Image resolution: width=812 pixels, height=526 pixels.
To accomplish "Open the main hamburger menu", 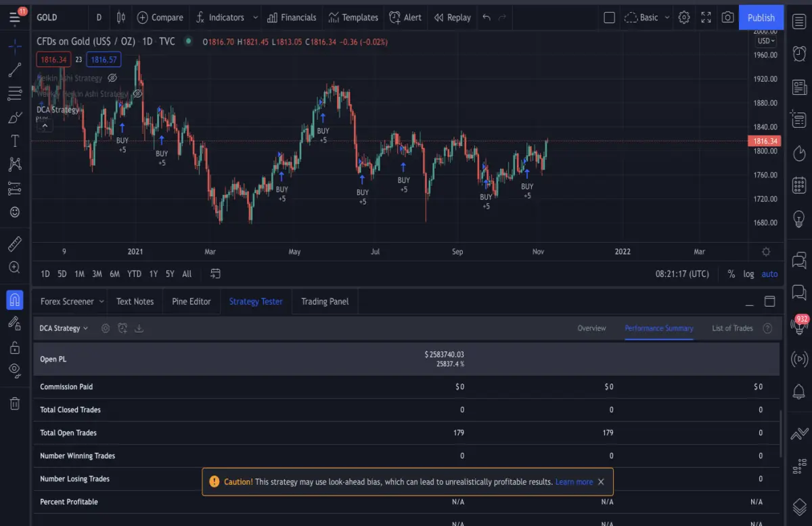I will [x=15, y=17].
